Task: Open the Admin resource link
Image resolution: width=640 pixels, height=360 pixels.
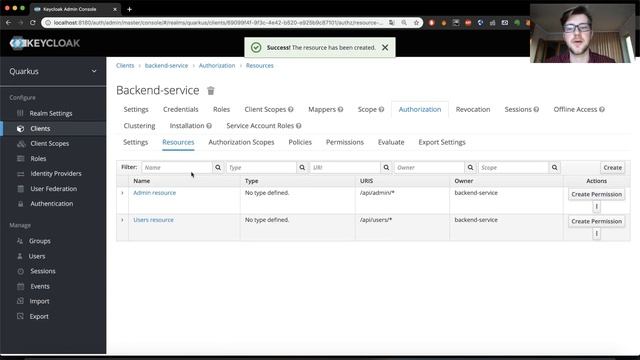Action: click(154, 193)
